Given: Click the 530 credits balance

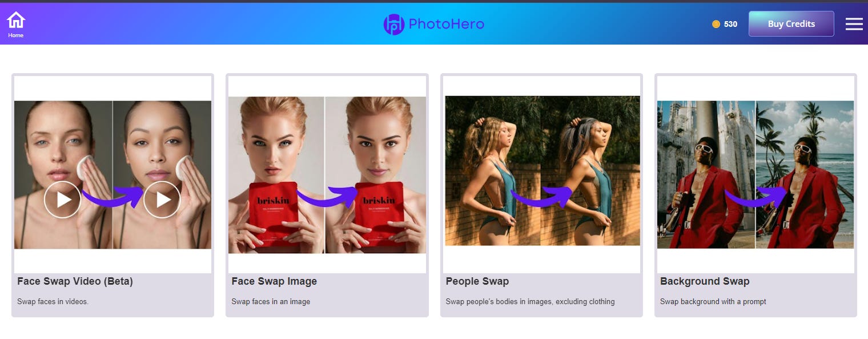Looking at the screenshot, I should 730,24.
